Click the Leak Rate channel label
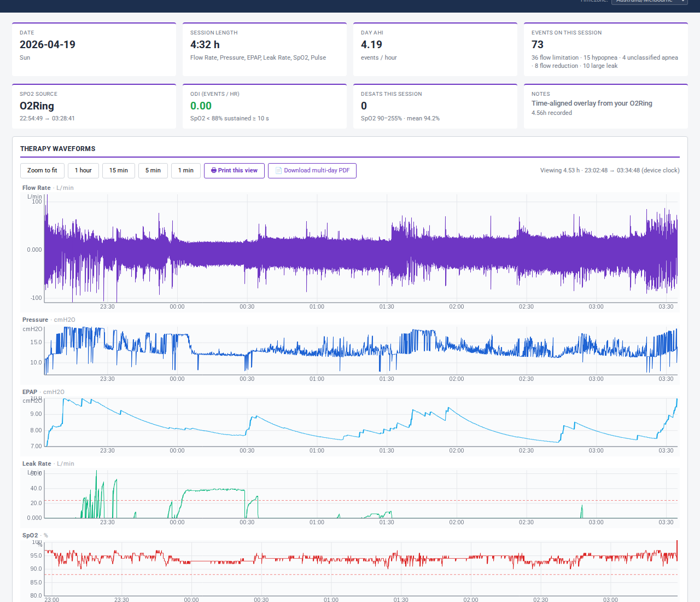 coord(36,464)
